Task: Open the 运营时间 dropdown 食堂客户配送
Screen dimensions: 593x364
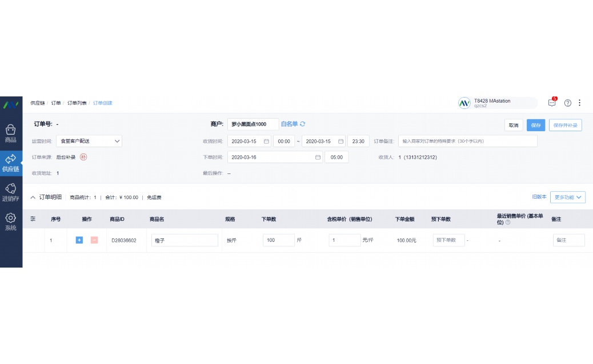Action: coord(89,141)
